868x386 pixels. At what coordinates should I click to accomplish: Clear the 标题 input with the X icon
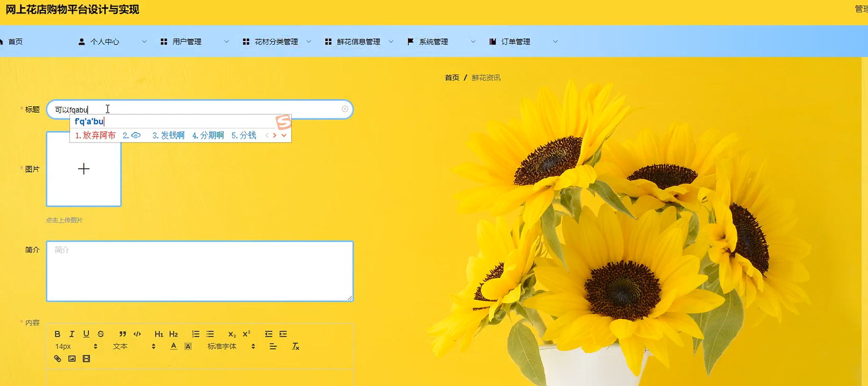click(345, 109)
